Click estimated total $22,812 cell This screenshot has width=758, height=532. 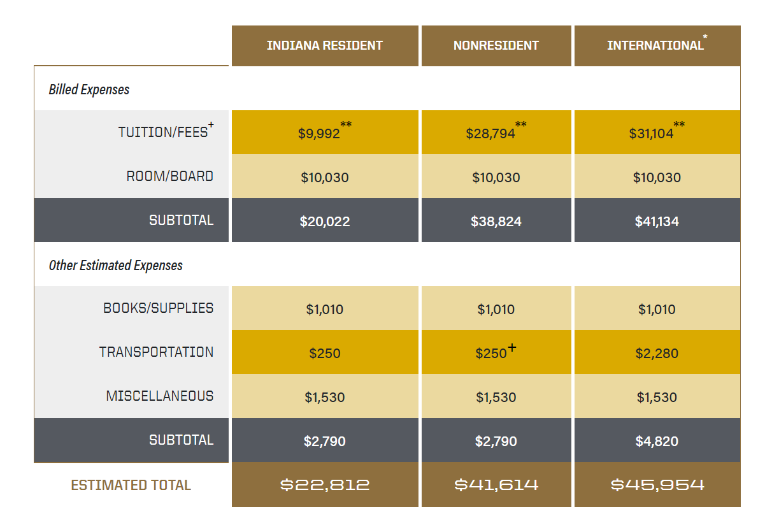pyautogui.click(x=325, y=485)
